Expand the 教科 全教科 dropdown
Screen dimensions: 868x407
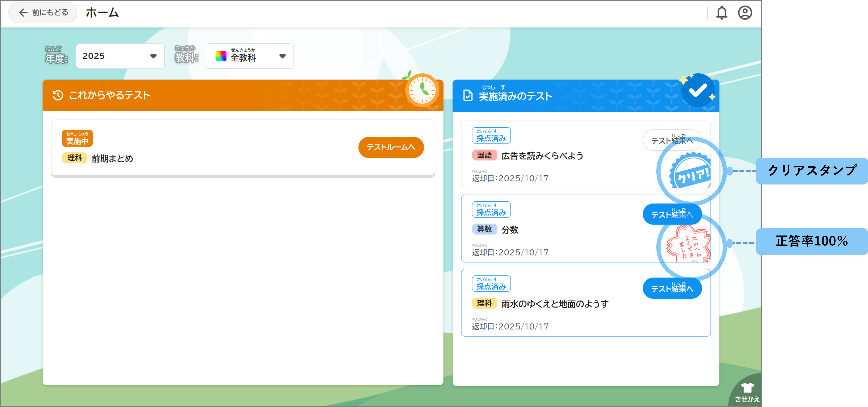tap(249, 56)
